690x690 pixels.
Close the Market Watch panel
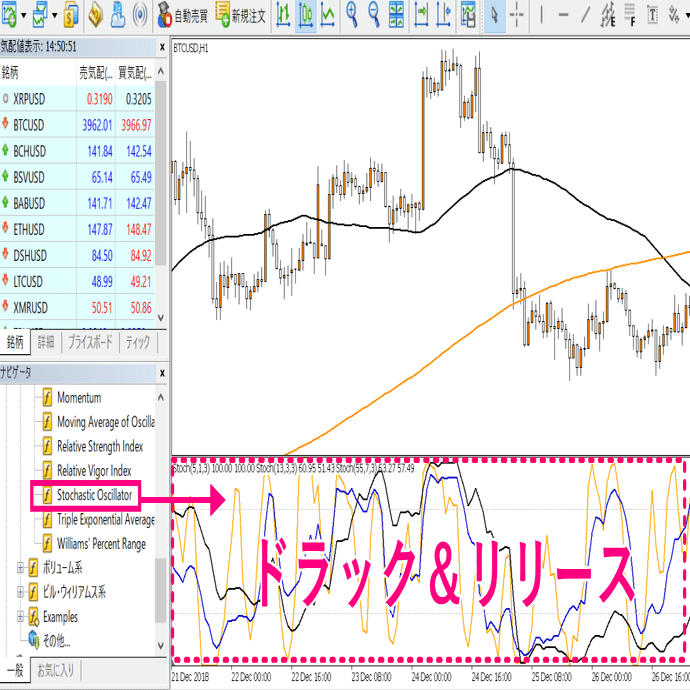(162, 47)
